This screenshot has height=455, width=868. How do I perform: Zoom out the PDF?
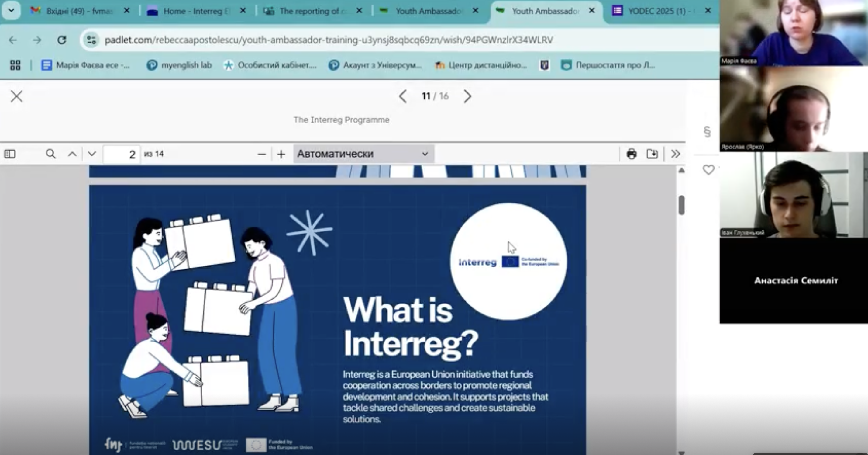[261, 155]
